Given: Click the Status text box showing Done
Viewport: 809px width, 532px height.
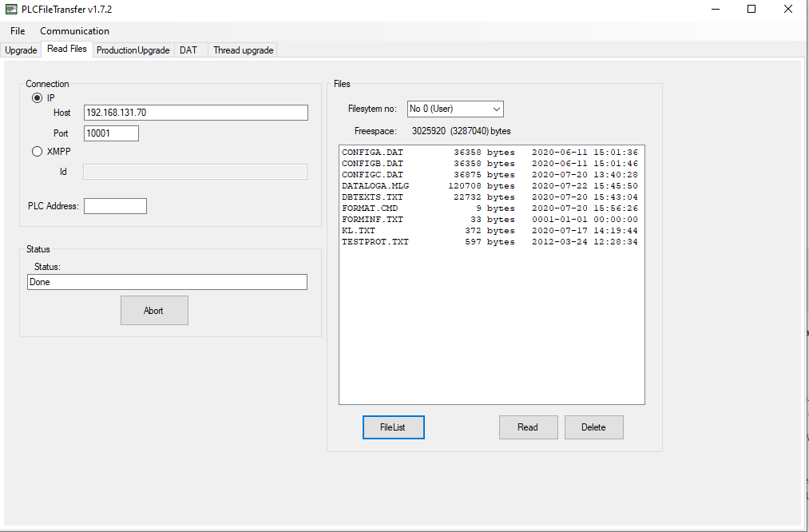Looking at the screenshot, I should point(167,281).
